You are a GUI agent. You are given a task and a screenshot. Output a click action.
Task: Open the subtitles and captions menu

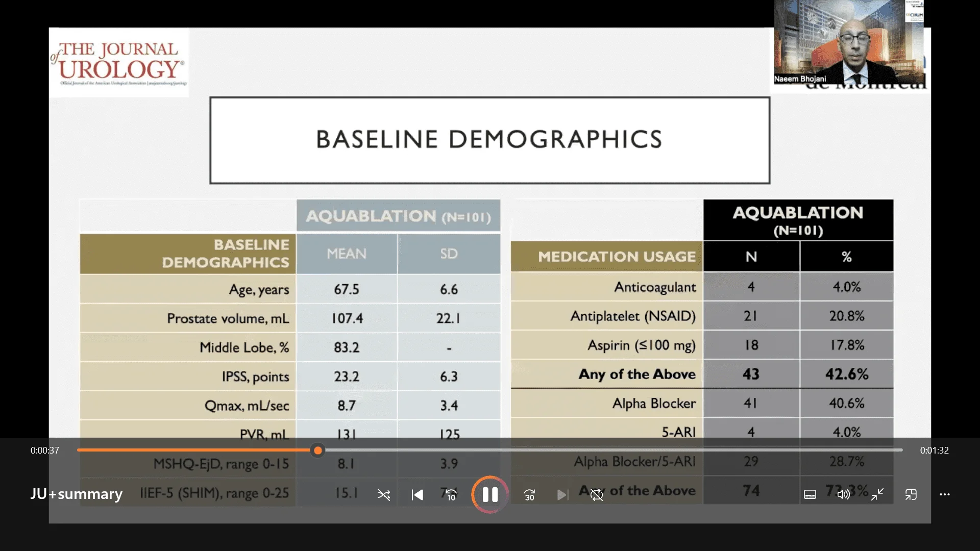click(810, 494)
